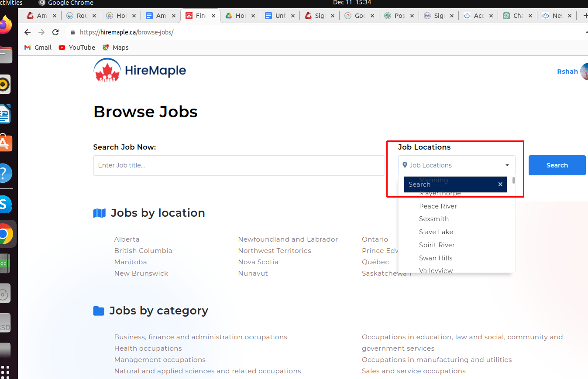Open a new tab with the plus button
The width and height of the screenshot is (588, 379).
(585, 16)
